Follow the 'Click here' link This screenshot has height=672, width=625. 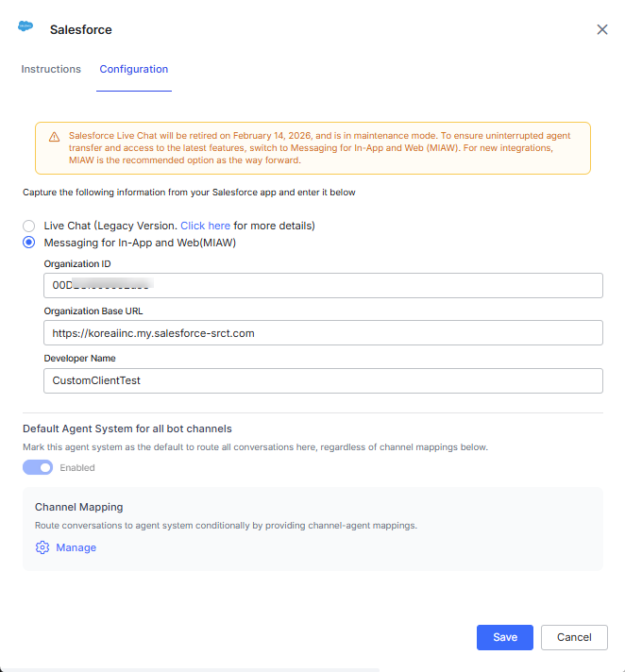(205, 226)
